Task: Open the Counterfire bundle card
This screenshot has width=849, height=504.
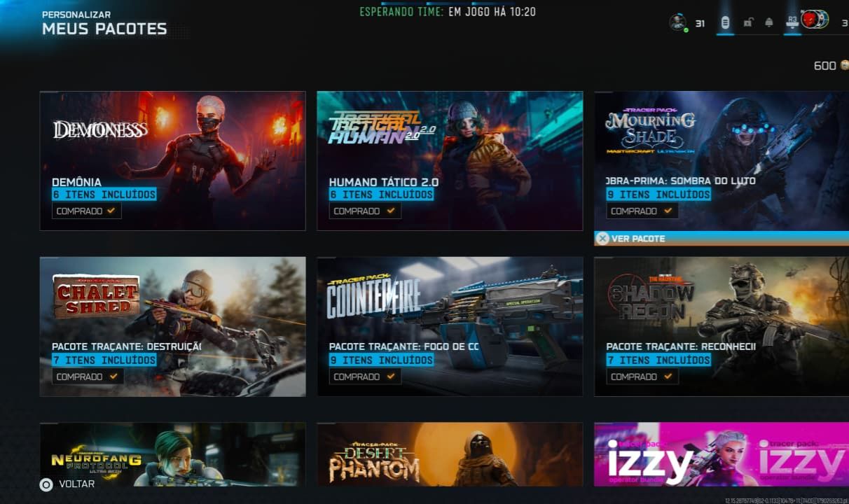Action: pyautogui.click(x=450, y=327)
